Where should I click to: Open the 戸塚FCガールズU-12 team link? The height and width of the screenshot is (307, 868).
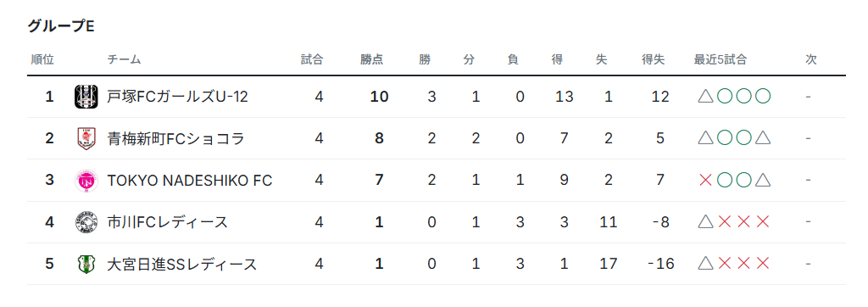(177, 97)
